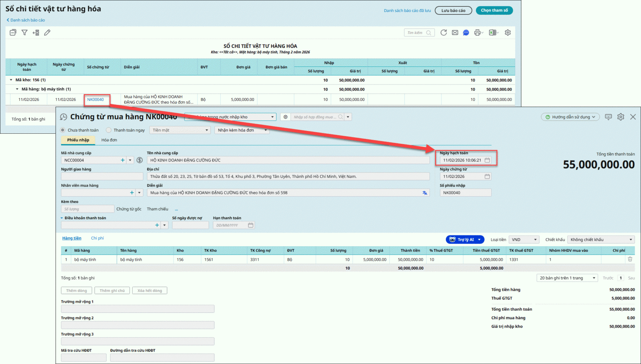
Task: Click the filter funnel icon in report toolbar
Action: pos(24,32)
